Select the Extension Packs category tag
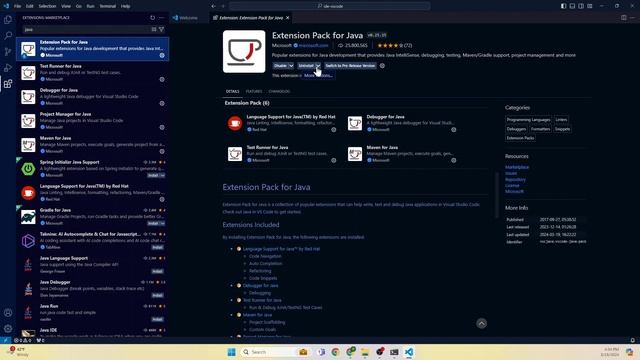The width and height of the screenshot is (640, 360). tap(520, 138)
